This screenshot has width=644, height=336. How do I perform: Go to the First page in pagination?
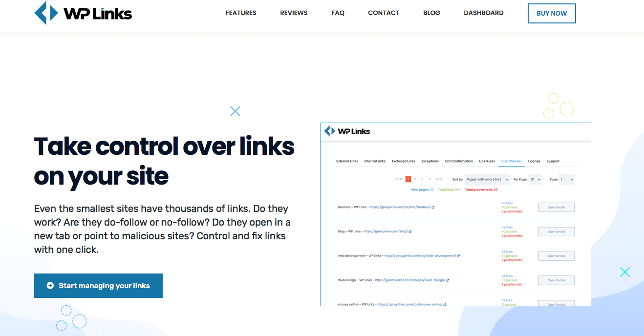399,179
